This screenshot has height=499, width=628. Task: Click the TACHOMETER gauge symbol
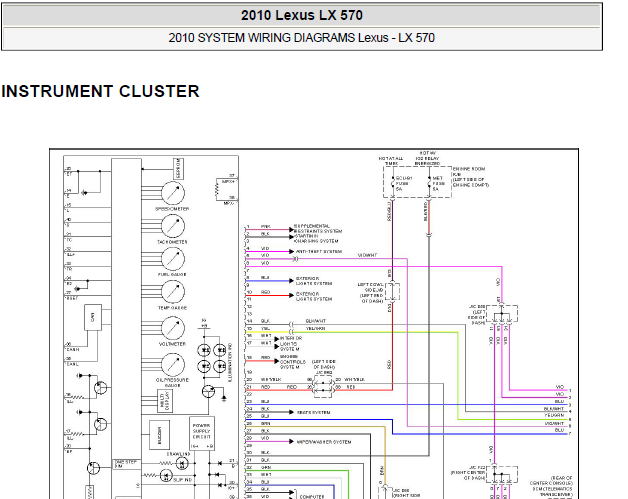coord(173,226)
